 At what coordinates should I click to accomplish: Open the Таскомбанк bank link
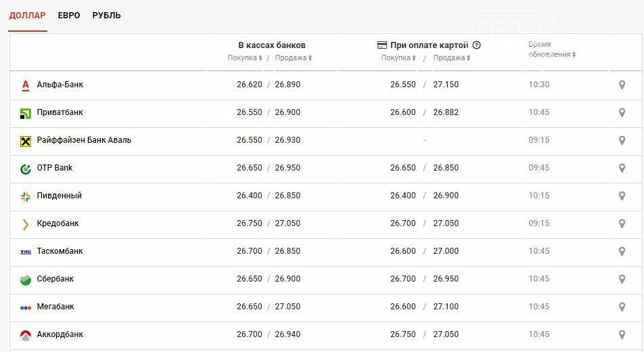pyautogui.click(x=60, y=251)
